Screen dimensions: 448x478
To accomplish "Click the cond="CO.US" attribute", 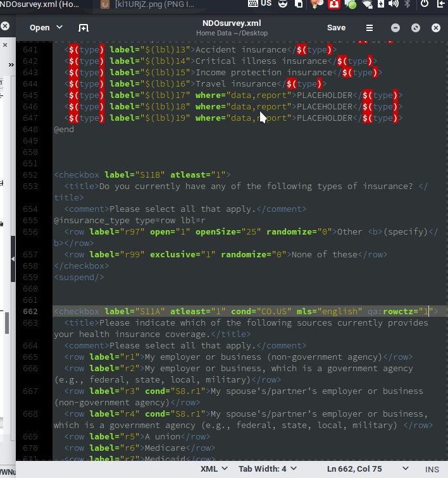I will [x=261, y=311].
